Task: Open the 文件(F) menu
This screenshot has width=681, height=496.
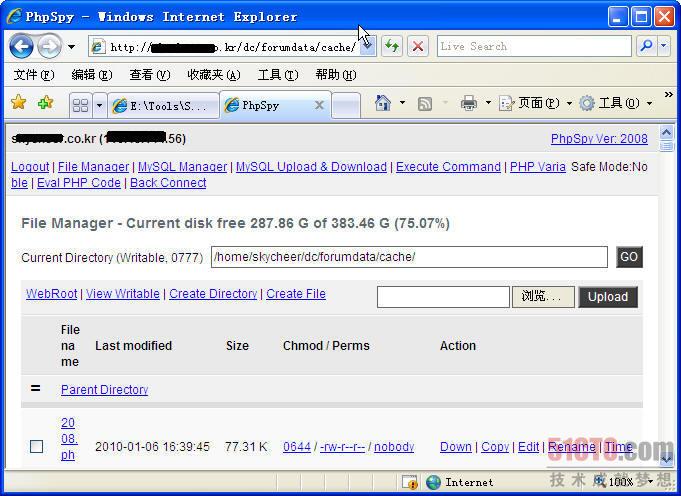Action: [x=34, y=75]
